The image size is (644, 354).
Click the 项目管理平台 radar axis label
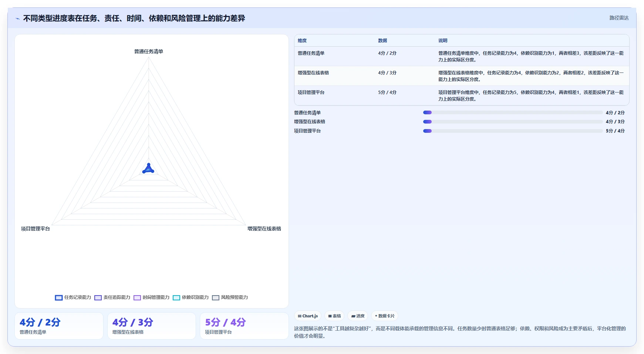pos(36,229)
